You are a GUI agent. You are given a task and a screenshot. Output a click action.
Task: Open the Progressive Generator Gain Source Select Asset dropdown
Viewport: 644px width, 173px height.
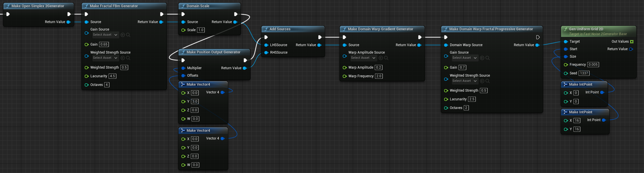[465, 58]
